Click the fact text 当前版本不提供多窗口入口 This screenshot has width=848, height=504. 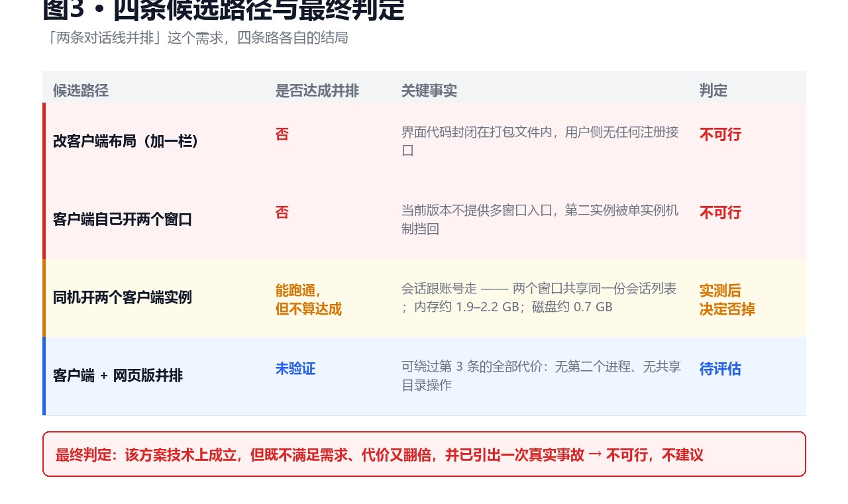(x=540, y=219)
